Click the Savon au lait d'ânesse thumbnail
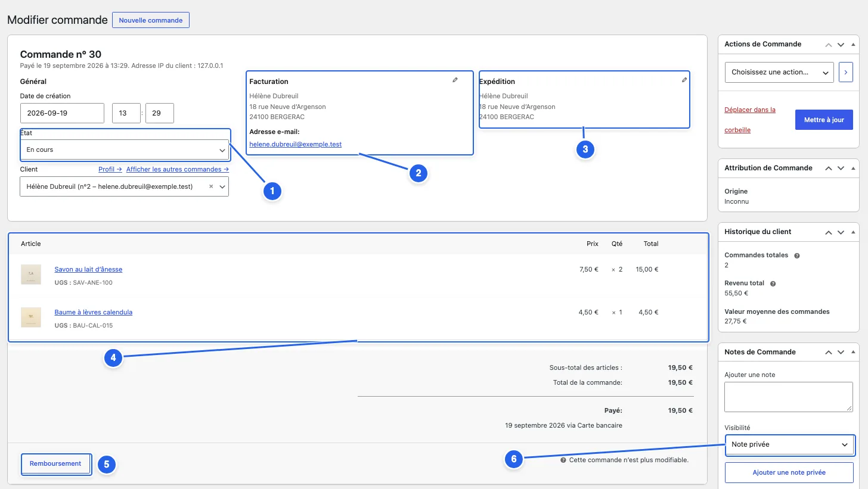 coord(31,275)
